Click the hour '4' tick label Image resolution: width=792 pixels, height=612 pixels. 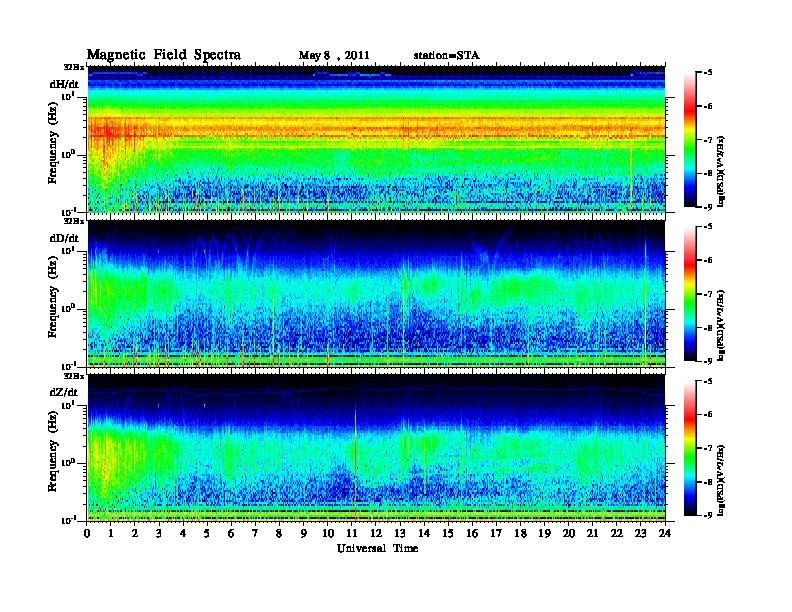[x=183, y=534]
